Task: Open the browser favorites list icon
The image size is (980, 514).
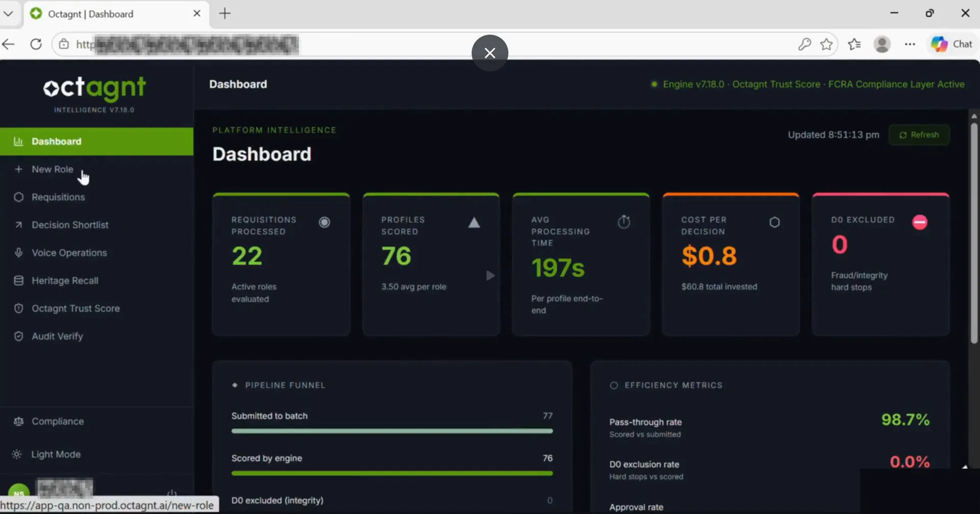Action: click(x=854, y=44)
